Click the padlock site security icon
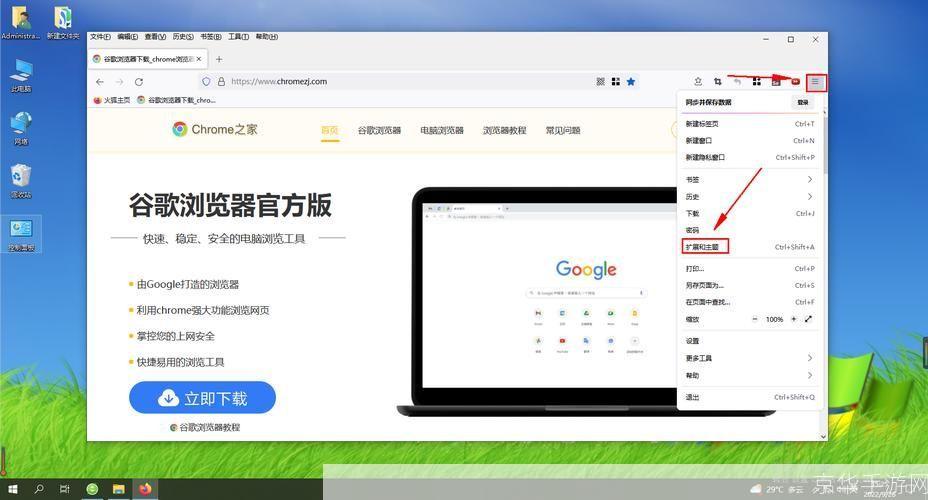 click(221, 82)
